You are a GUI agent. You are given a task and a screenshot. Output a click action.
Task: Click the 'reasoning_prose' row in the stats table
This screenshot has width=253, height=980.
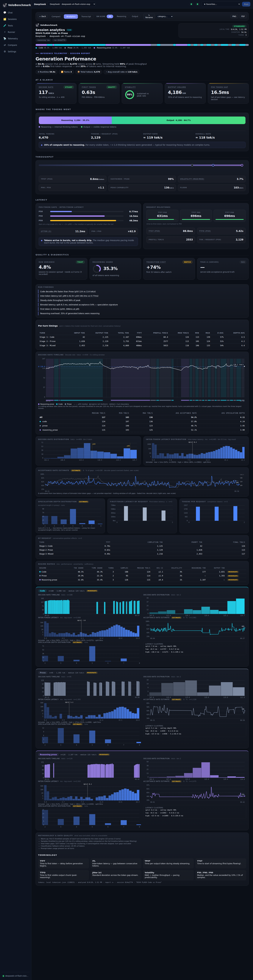[x=142, y=430]
